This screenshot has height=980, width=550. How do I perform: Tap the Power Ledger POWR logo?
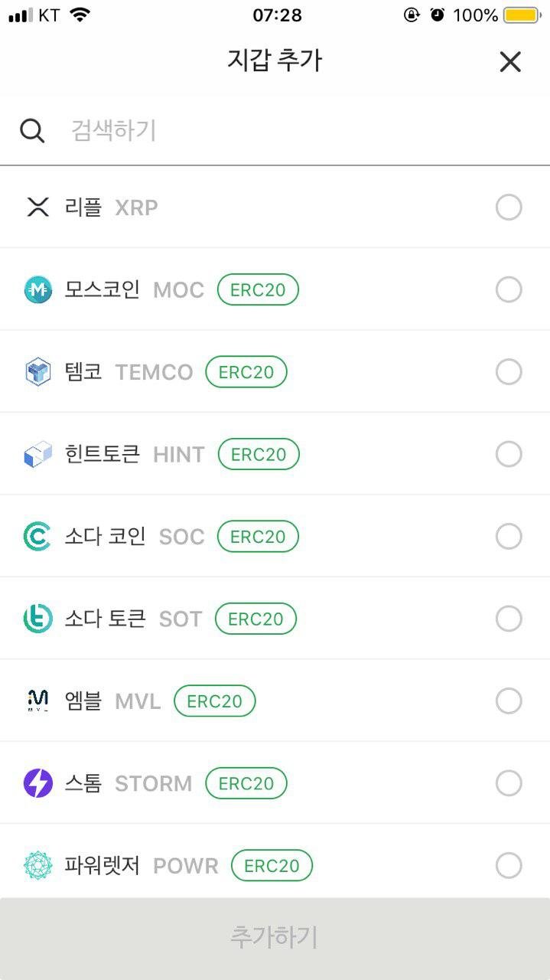click(x=37, y=865)
